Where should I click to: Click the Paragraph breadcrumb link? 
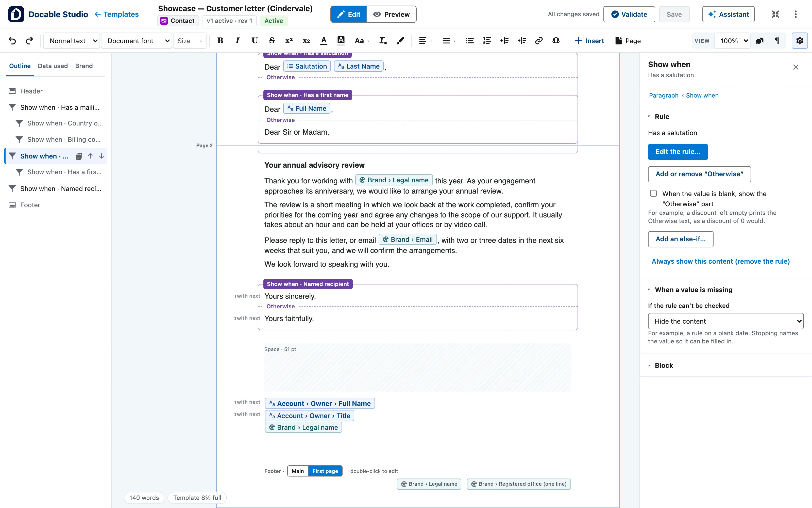[x=663, y=96]
